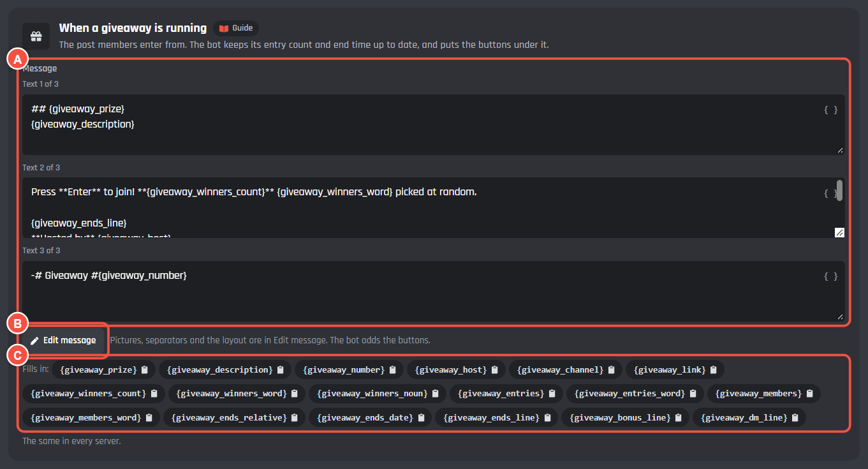Screen dimensions: 868x469
Task: Open the placeholder braces menu in Text 1
Action: click(831, 110)
